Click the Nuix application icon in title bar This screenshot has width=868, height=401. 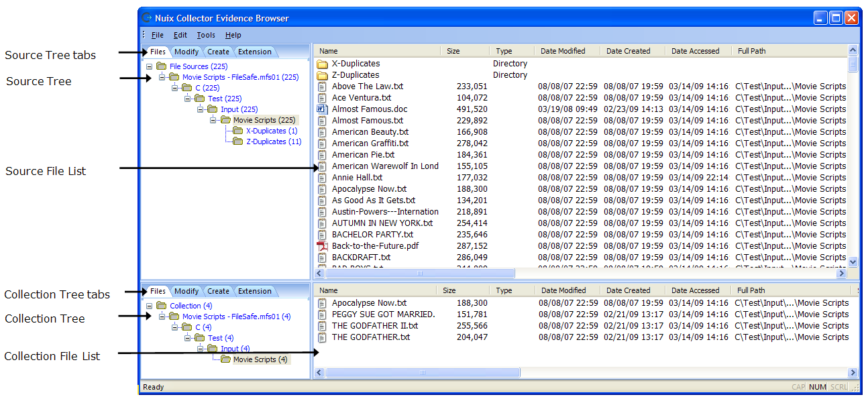point(148,18)
